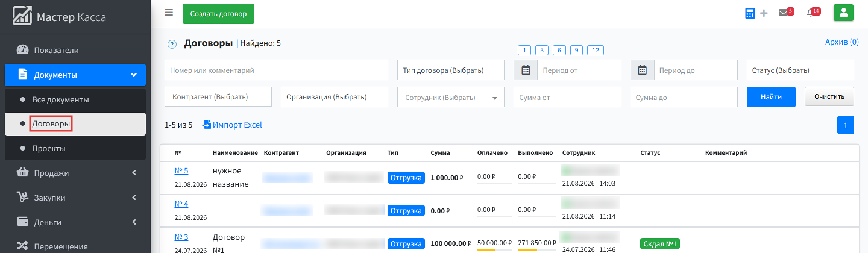Open Перемещения sidebar item
Image resolution: width=868 pixels, height=253 pixels.
(x=75, y=246)
